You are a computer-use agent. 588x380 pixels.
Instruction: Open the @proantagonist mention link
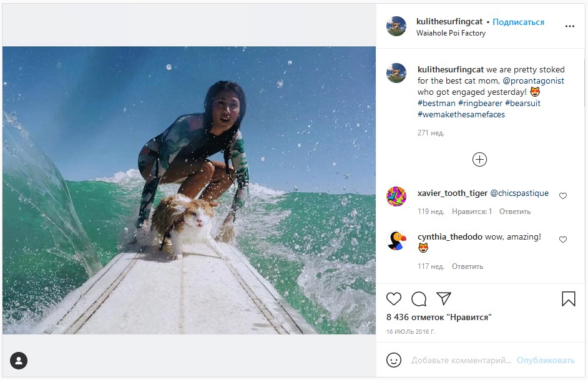[x=533, y=81]
